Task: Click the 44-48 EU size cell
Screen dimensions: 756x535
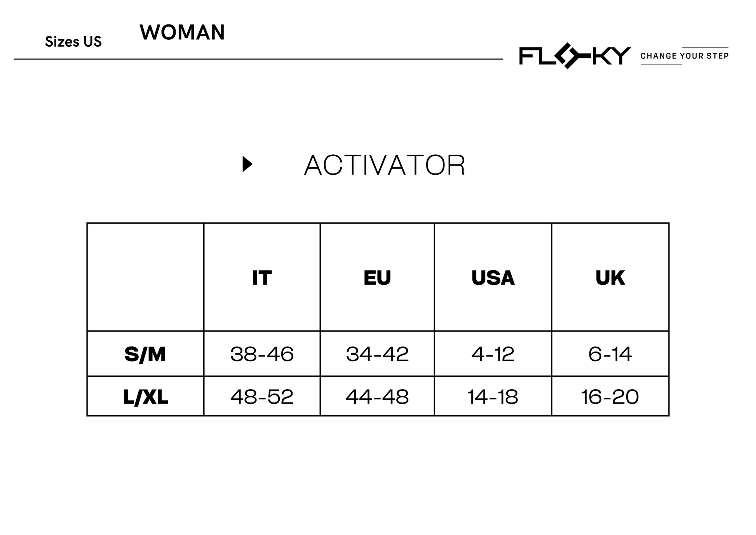Action: tap(377, 397)
